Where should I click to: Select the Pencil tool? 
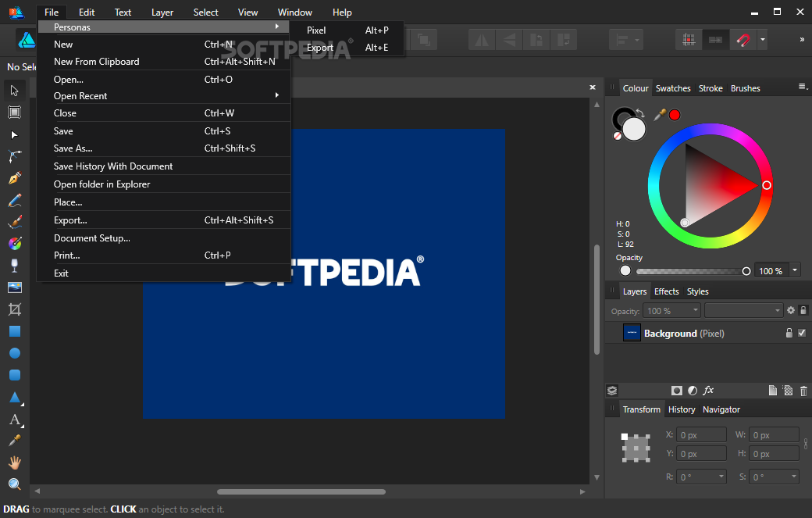tap(15, 200)
